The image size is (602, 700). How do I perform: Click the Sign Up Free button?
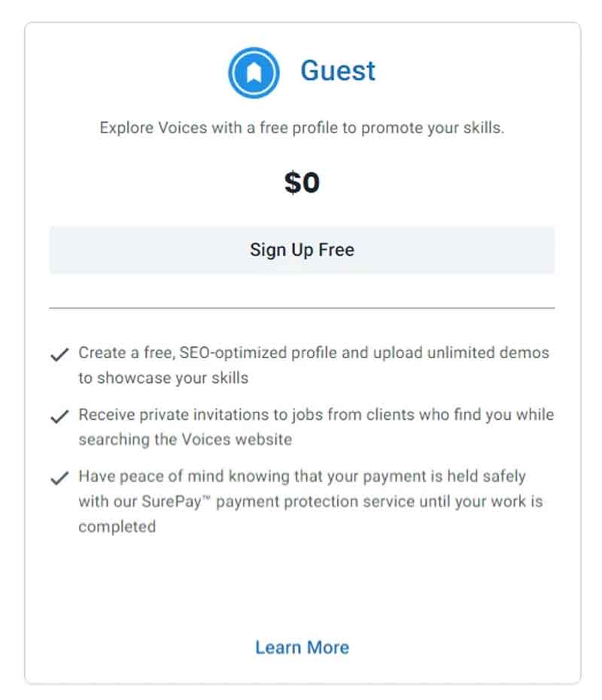[x=302, y=250]
